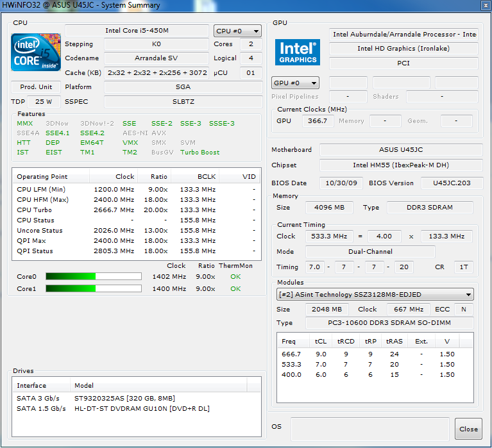This screenshot has height=448, width=492.
Task: Click the Clock column header in operating table
Action: click(x=114, y=176)
